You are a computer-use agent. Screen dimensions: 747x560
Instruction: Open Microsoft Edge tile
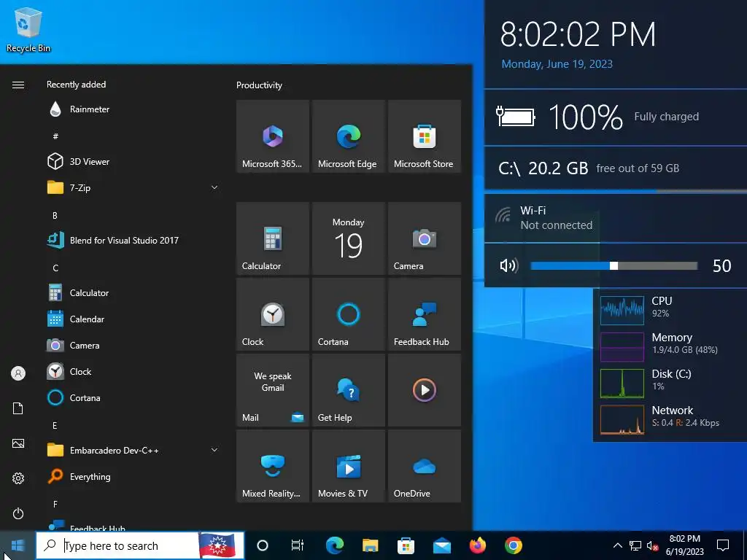click(x=348, y=136)
